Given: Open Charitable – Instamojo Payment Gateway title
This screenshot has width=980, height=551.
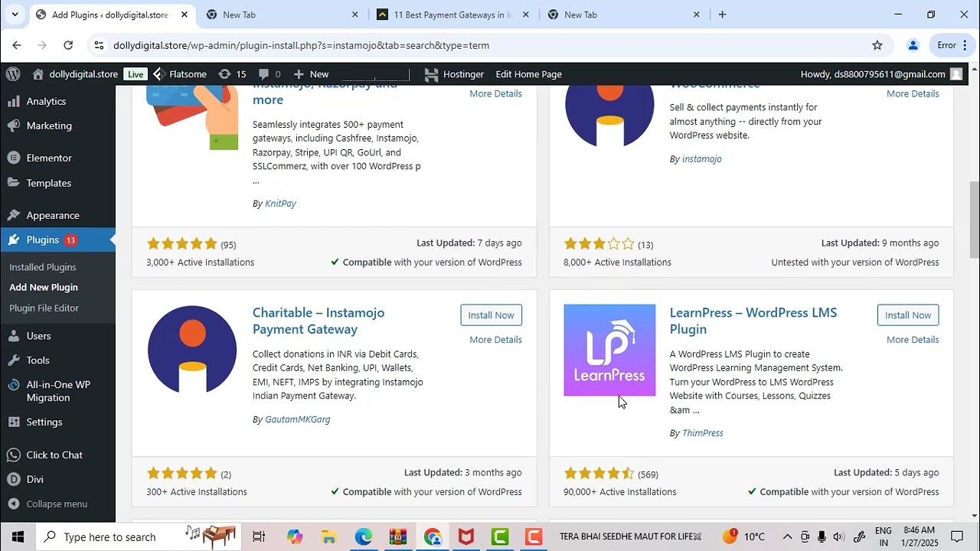Looking at the screenshot, I should tap(318, 321).
